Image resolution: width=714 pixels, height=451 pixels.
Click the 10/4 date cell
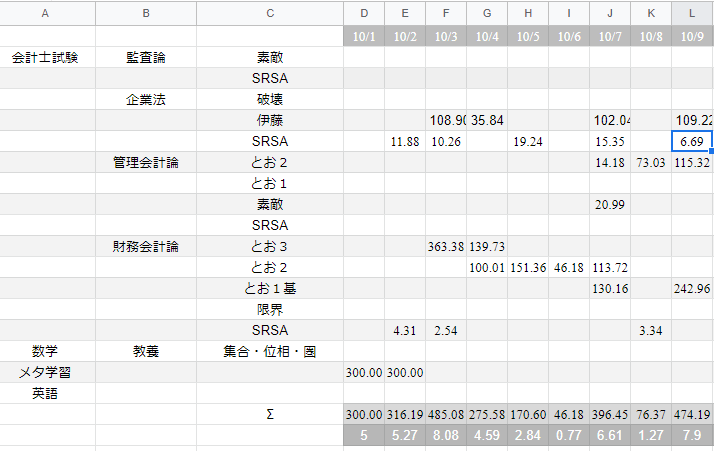point(487,36)
